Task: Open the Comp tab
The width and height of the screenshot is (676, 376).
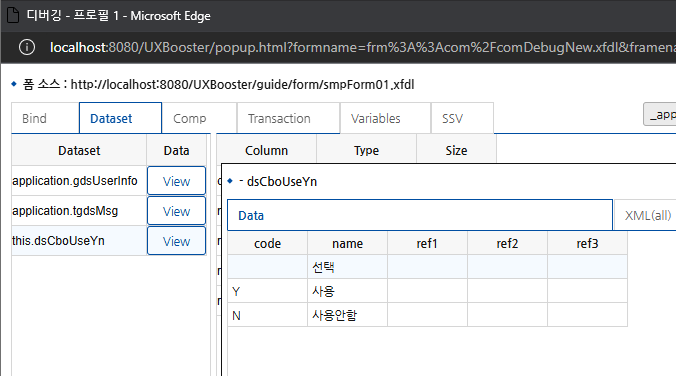Action: [199, 118]
